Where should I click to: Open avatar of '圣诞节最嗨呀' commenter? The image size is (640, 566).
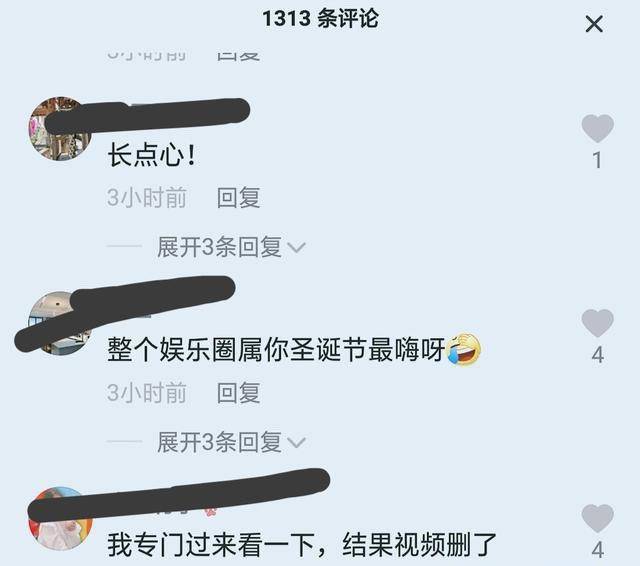pyautogui.click(x=60, y=323)
